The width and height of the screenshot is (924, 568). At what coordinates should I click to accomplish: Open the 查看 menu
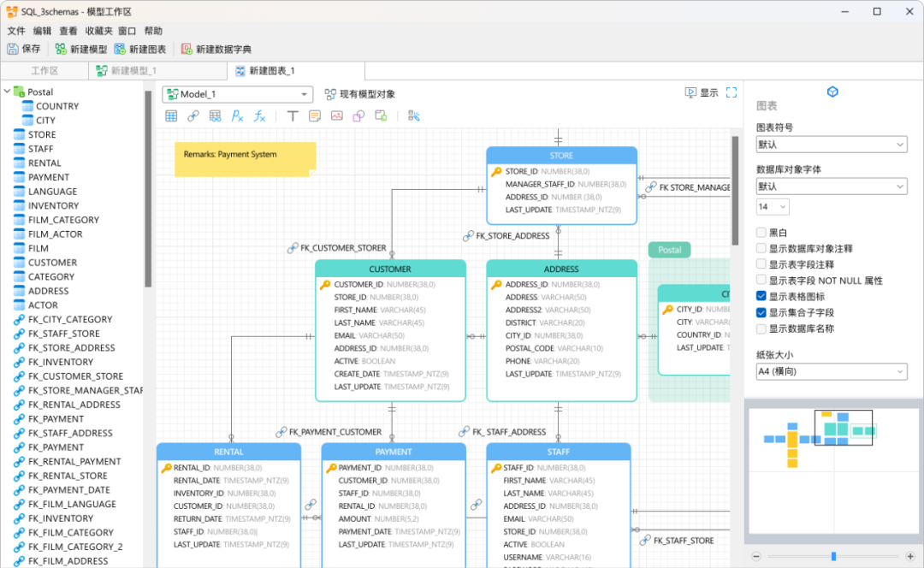click(68, 31)
